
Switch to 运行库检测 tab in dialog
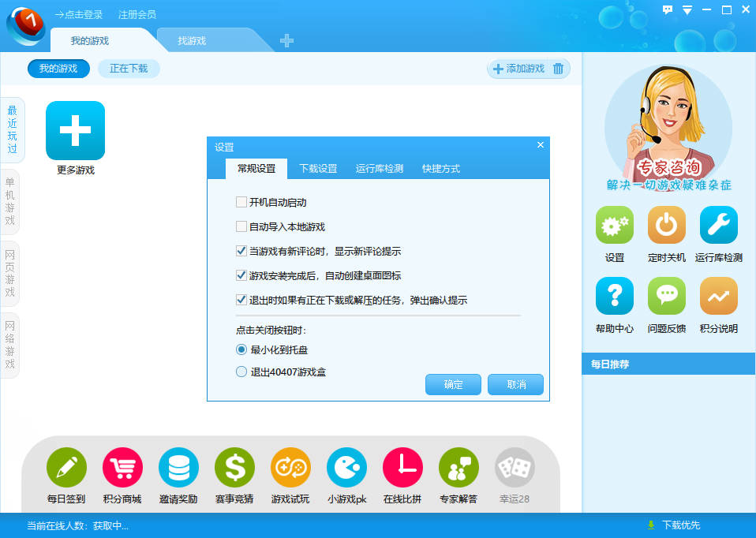[380, 169]
